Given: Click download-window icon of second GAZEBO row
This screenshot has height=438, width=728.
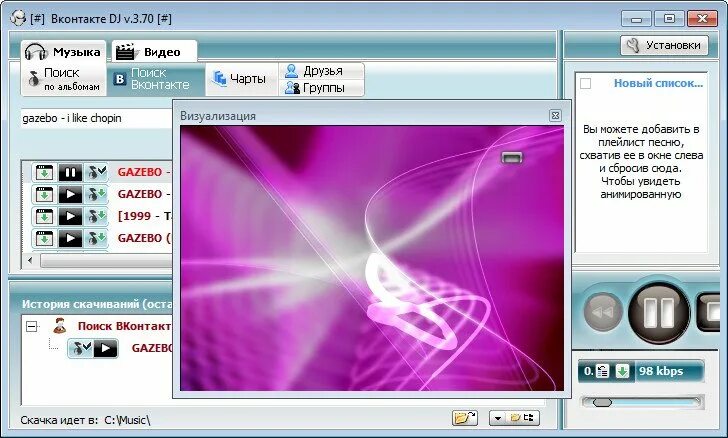Looking at the screenshot, I should pyautogui.click(x=44, y=194).
